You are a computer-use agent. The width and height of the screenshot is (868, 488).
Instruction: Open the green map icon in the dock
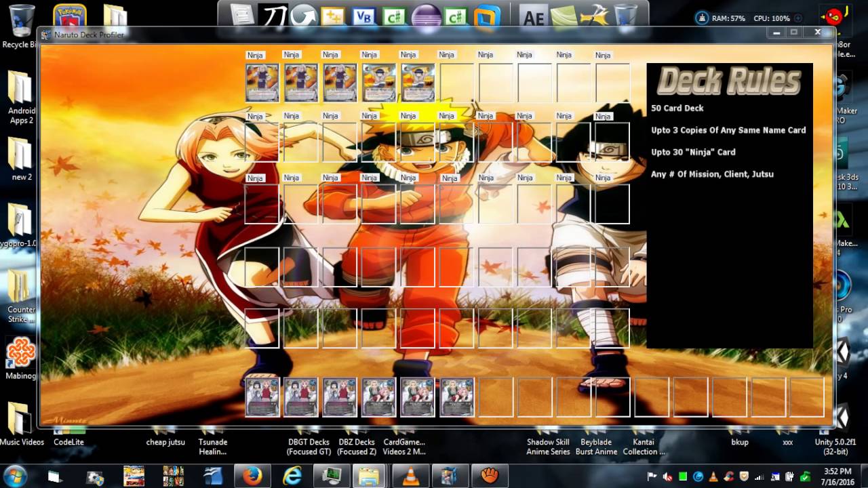pyautogui.click(x=564, y=16)
